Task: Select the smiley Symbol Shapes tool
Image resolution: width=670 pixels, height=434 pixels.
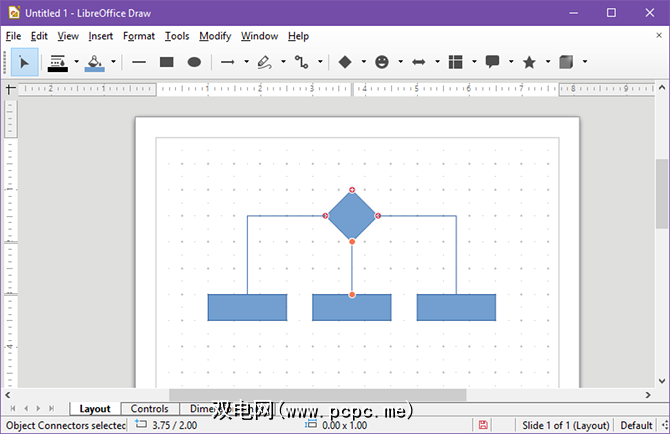Action: point(382,62)
